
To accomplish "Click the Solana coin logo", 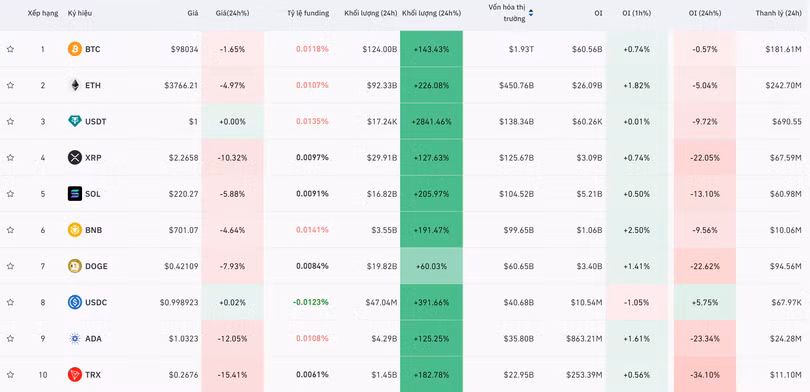I will pyautogui.click(x=75, y=194).
